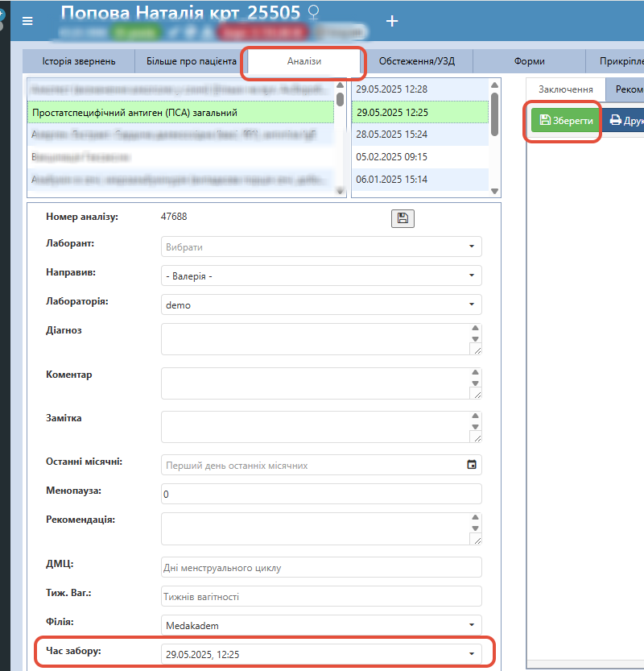Click the analysis list scrollbar up arrow

[x=340, y=85]
